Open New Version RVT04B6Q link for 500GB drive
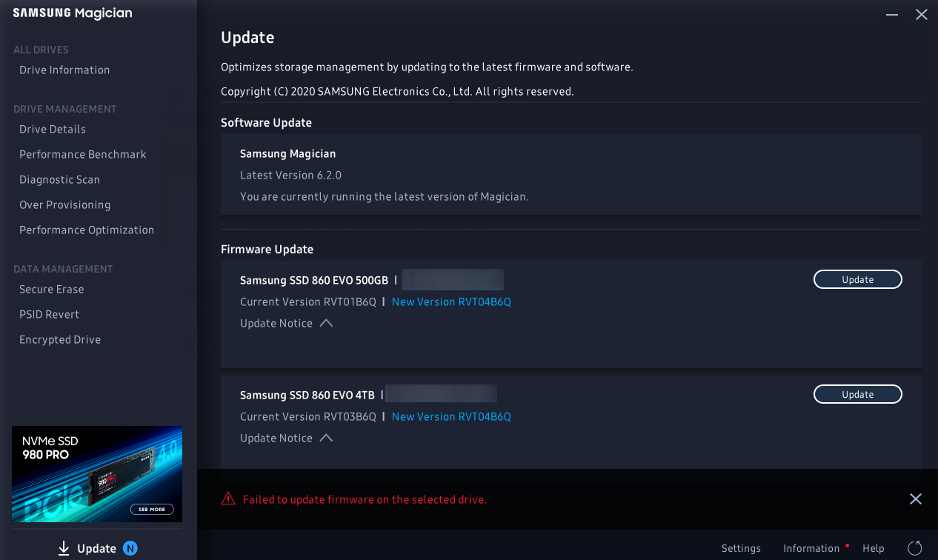 click(x=451, y=301)
